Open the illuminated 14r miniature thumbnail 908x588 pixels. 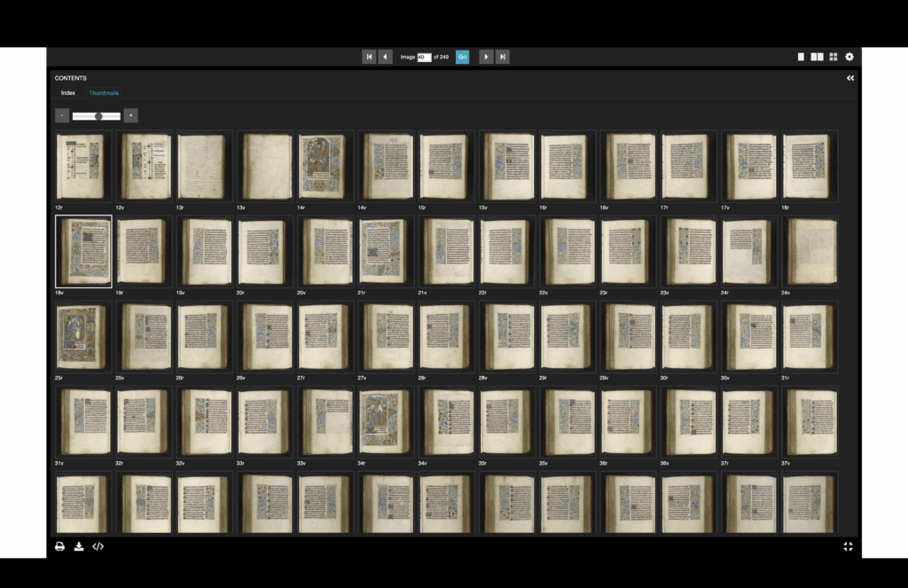pos(325,166)
